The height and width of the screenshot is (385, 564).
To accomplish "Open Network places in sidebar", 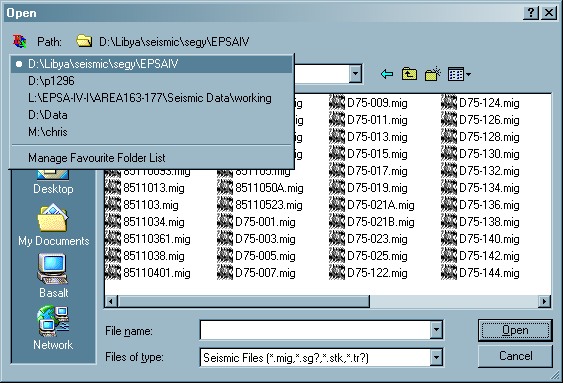I will pos(53,328).
